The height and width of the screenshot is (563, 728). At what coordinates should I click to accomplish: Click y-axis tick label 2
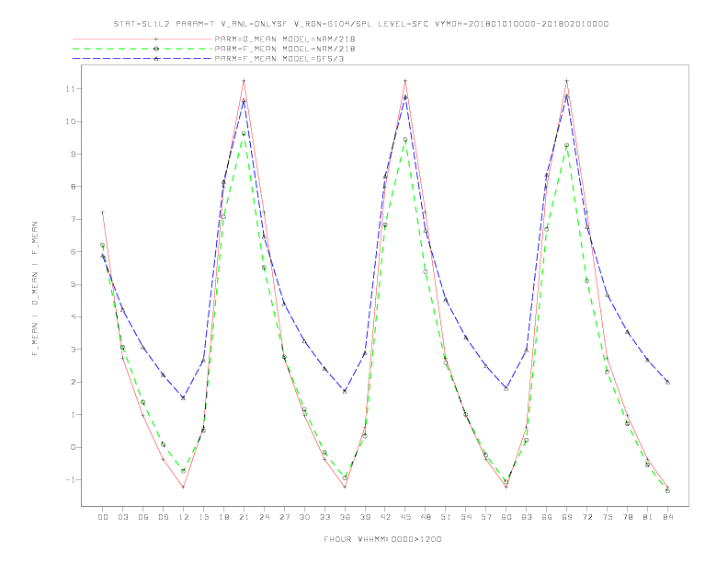[x=74, y=382]
